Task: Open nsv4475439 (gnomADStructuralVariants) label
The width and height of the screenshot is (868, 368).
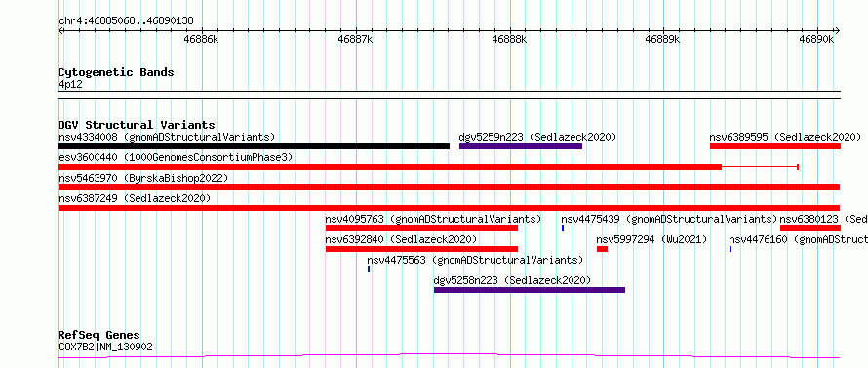Action: coord(669,219)
